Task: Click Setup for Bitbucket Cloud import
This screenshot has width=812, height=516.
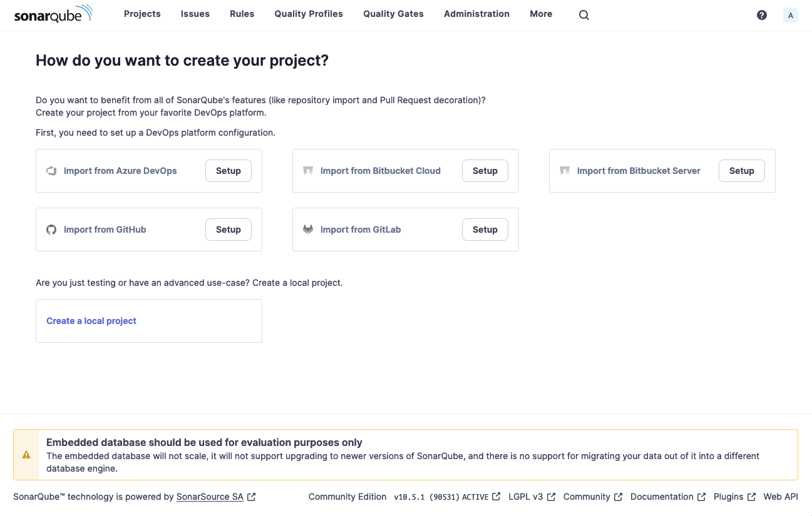Action: tap(485, 171)
